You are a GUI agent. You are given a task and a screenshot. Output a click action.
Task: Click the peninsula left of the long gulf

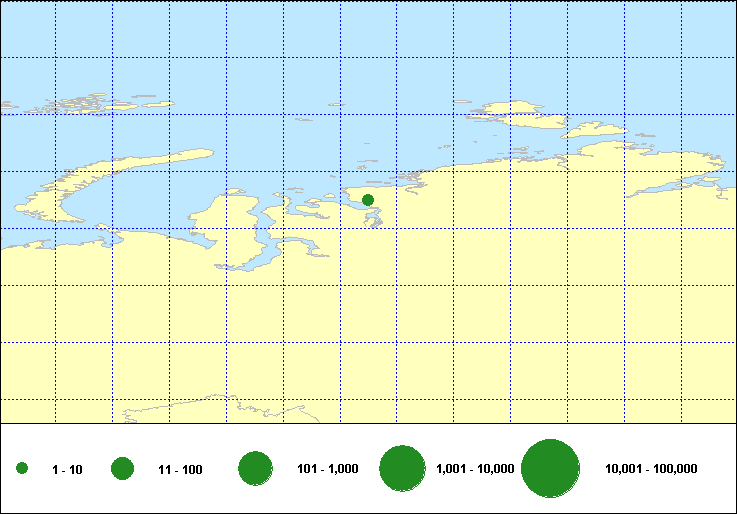(222, 212)
